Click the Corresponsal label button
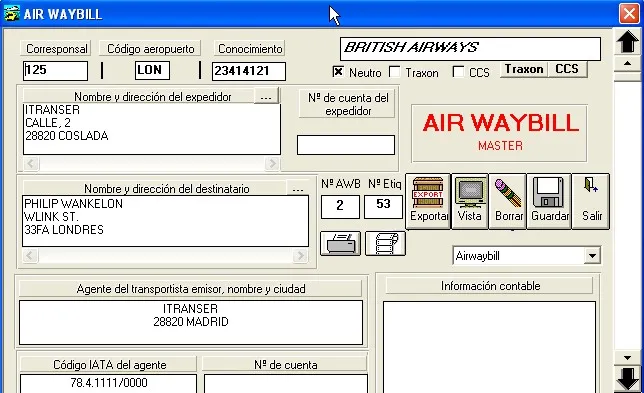644x393 pixels. [56, 48]
